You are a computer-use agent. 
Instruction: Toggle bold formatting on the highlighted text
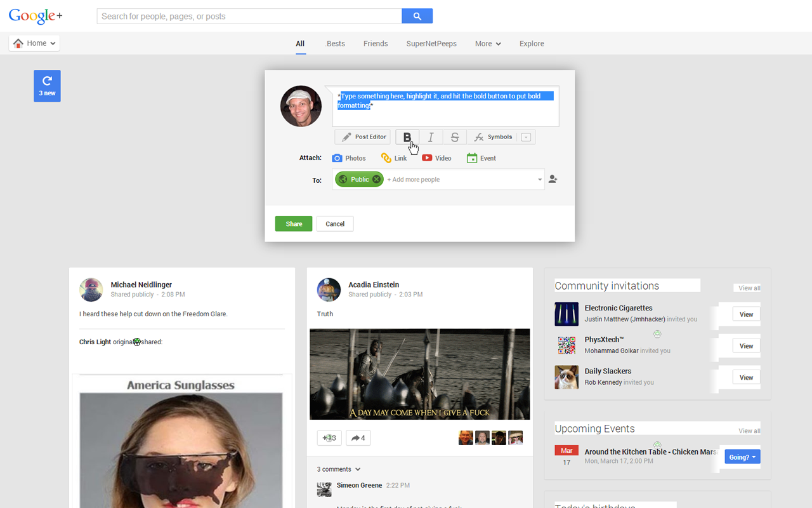point(407,137)
